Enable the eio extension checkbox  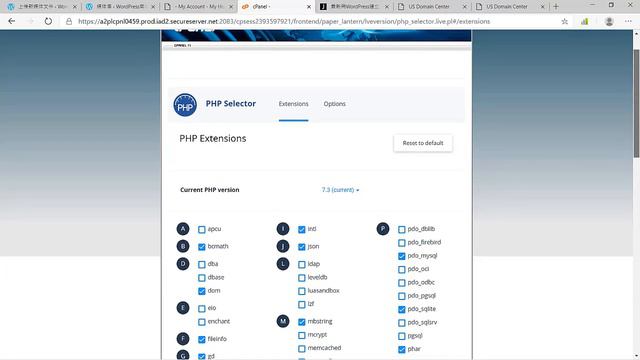tap(202, 309)
